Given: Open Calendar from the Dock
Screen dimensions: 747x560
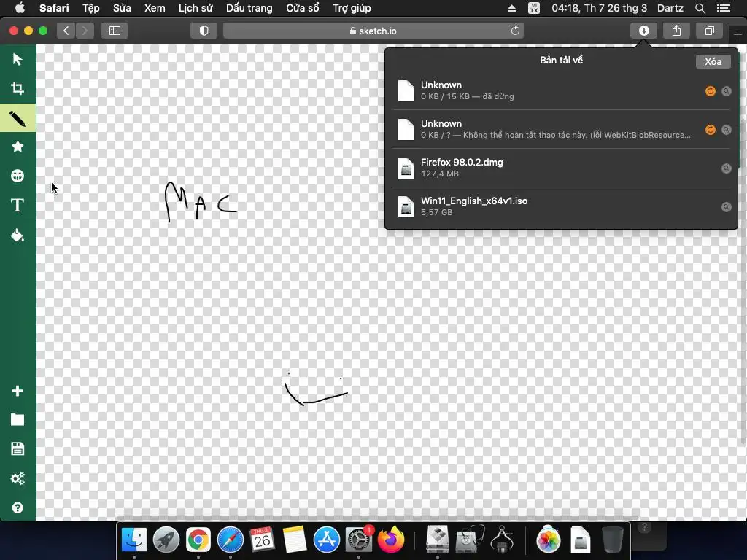Looking at the screenshot, I should (262, 540).
